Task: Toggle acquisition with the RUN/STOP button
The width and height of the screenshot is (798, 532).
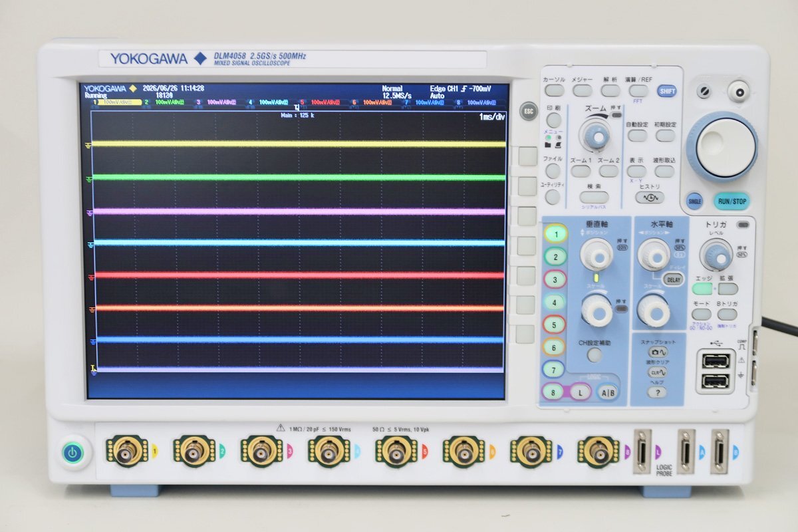Action: tap(731, 201)
